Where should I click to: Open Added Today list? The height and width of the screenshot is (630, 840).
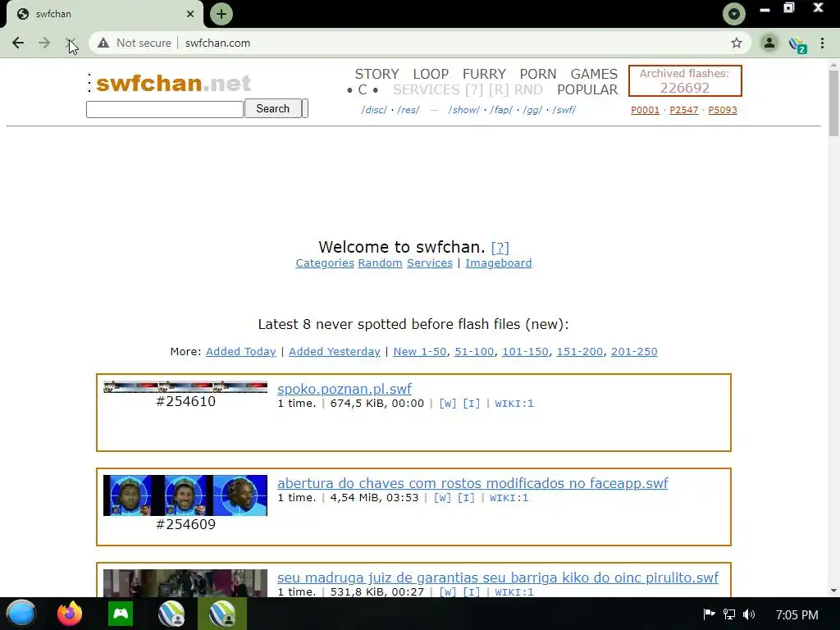(241, 351)
